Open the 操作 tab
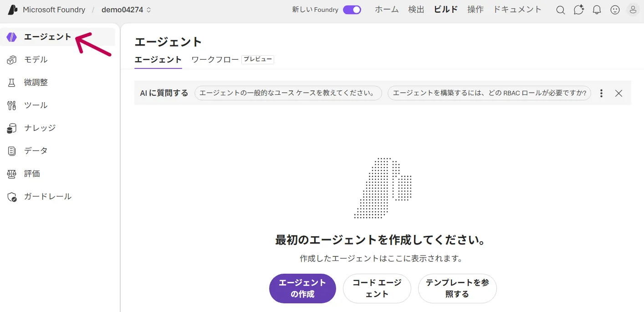 point(475,10)
